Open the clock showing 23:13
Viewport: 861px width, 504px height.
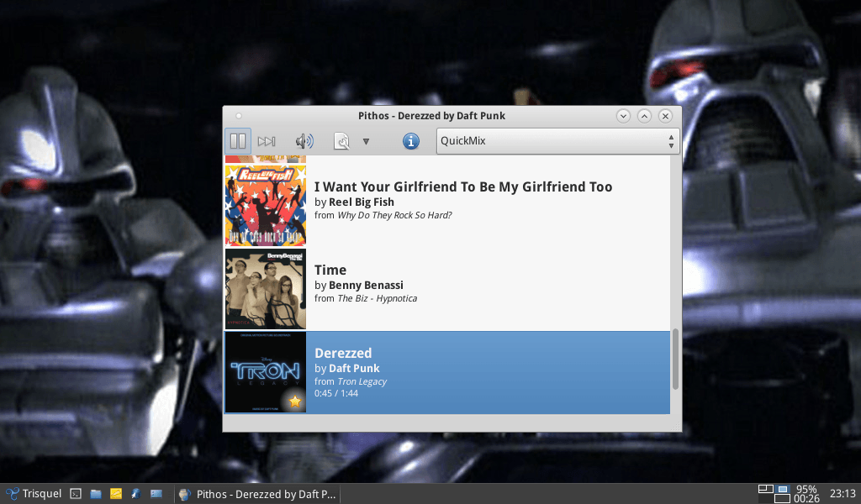tap(843, 494)
